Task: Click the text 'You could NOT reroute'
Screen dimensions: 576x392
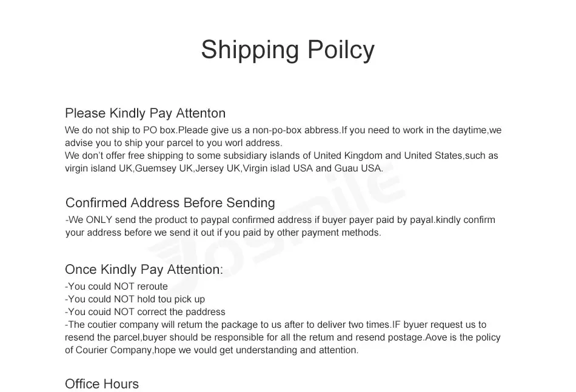Action: point(116,287)
